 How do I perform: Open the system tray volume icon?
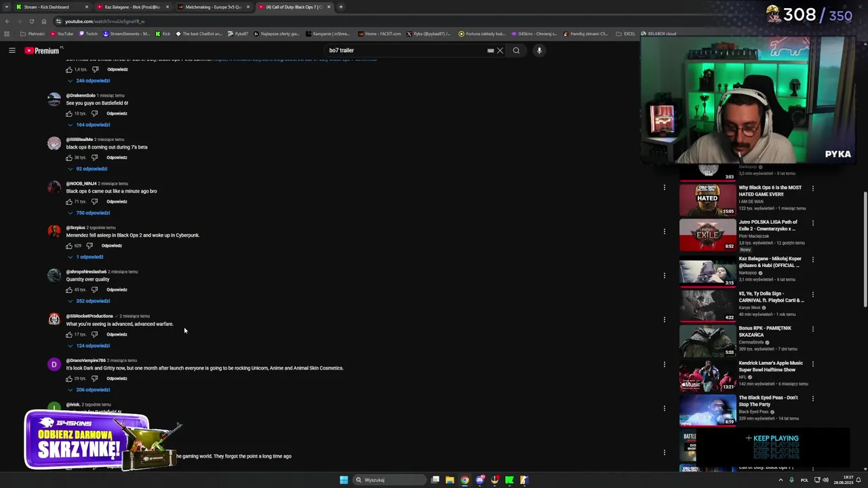pos(825,480)
